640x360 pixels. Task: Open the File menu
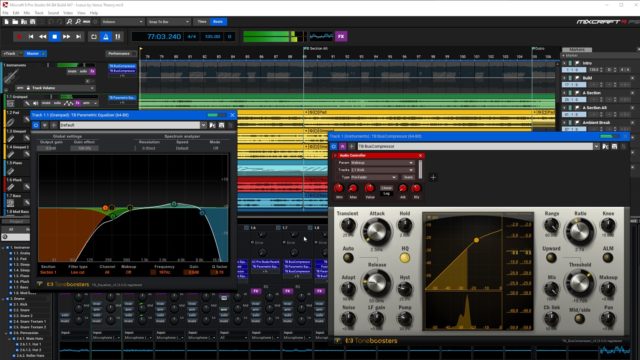pyautogui.click(x=5, y=13)
